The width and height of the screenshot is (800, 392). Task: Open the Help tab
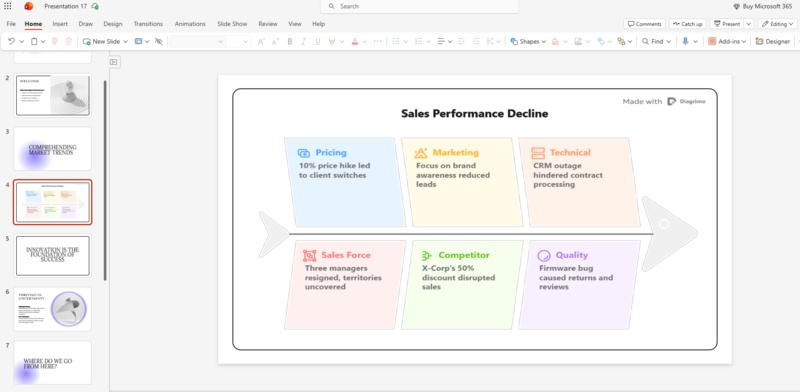click(x=318, y=24)
